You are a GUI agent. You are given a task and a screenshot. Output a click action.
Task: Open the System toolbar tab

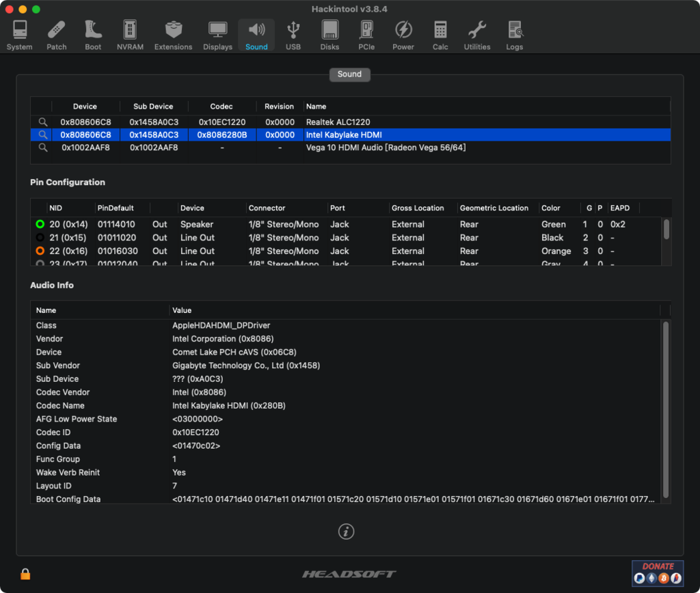[x=19, y=36]
